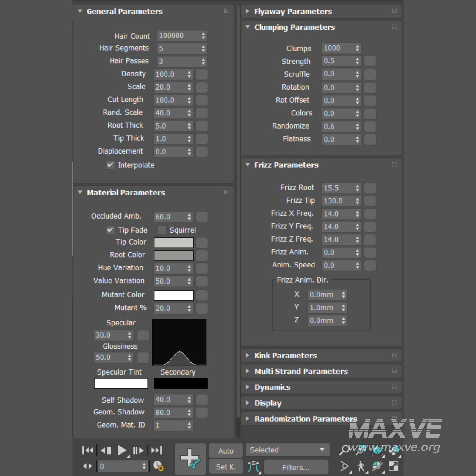Enable the Squirrel checkbox
The image size is (476, 476).
tap(162, 230)
